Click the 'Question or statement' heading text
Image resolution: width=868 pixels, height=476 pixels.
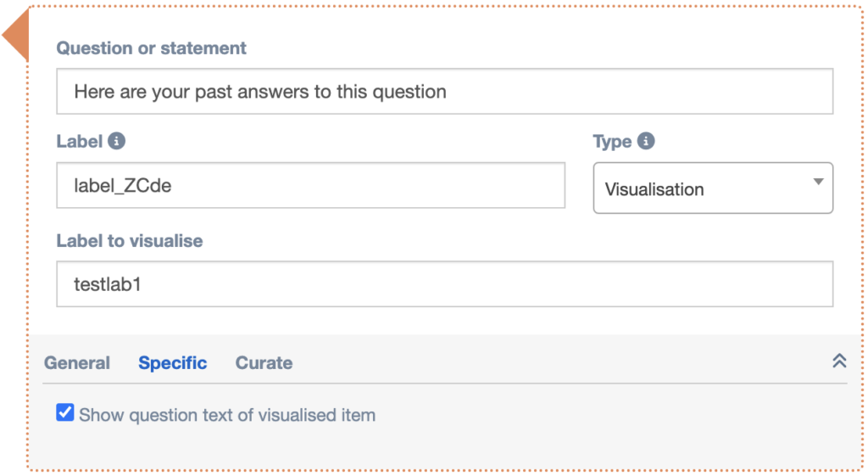pos(151,48)
